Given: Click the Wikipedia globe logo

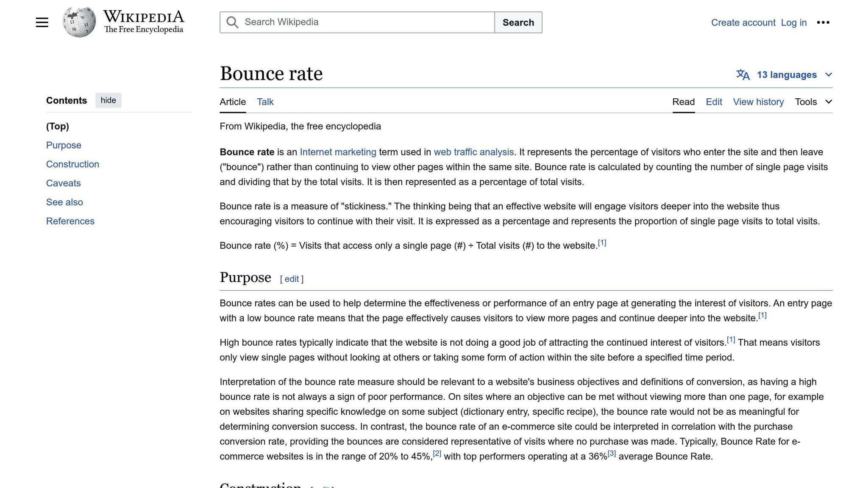Looking at the screenshot, I should click(79, 22).
